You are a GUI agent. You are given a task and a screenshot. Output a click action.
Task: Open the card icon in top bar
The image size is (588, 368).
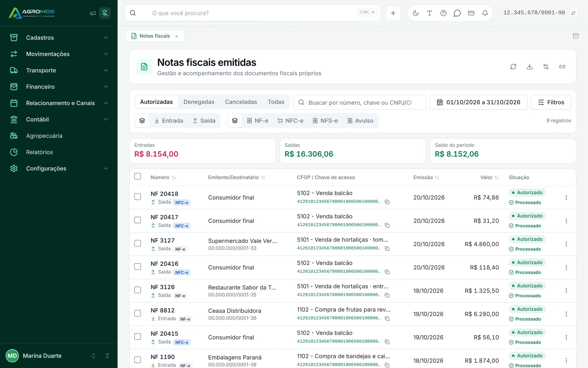471,13
